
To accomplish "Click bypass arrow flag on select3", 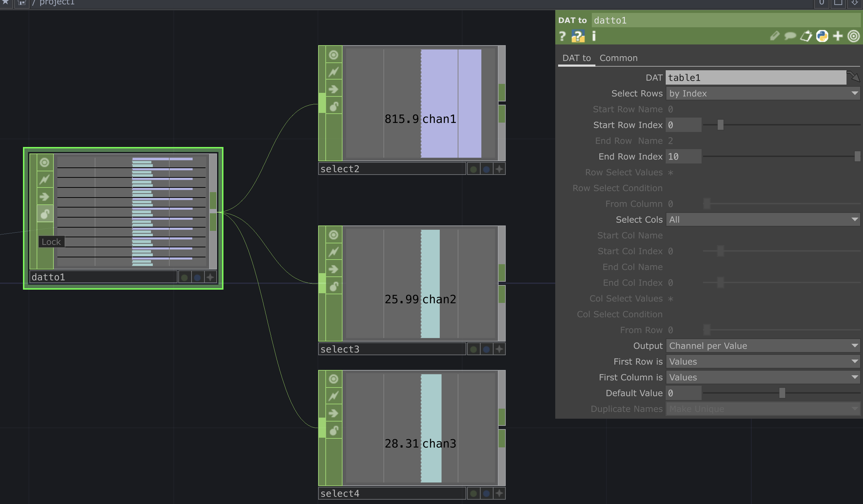I will point(334,269).
